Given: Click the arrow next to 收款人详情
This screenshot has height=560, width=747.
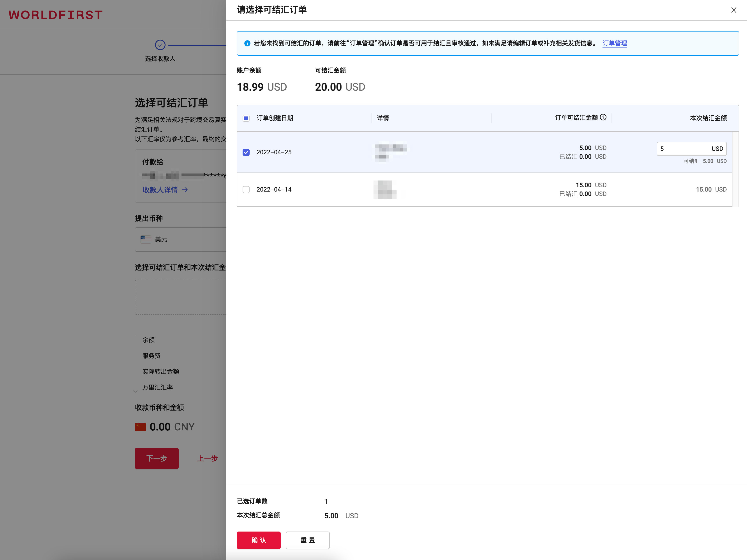Looking at the screenshot, I should point(185,190).
